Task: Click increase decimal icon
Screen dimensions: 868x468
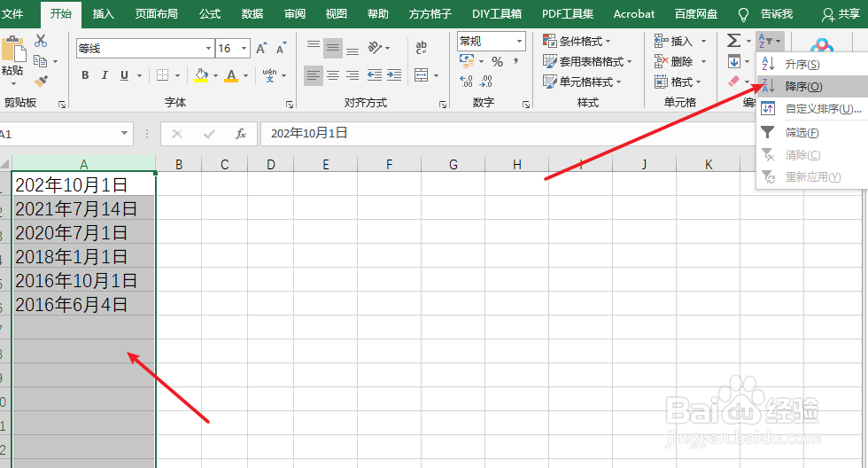Action: point(466,82)
